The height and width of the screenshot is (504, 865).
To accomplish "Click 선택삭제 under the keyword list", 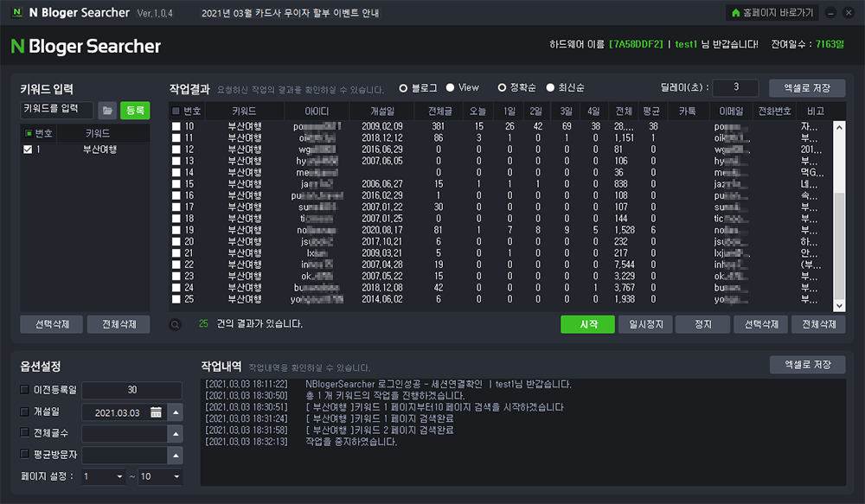I will (x=52, y=324).
